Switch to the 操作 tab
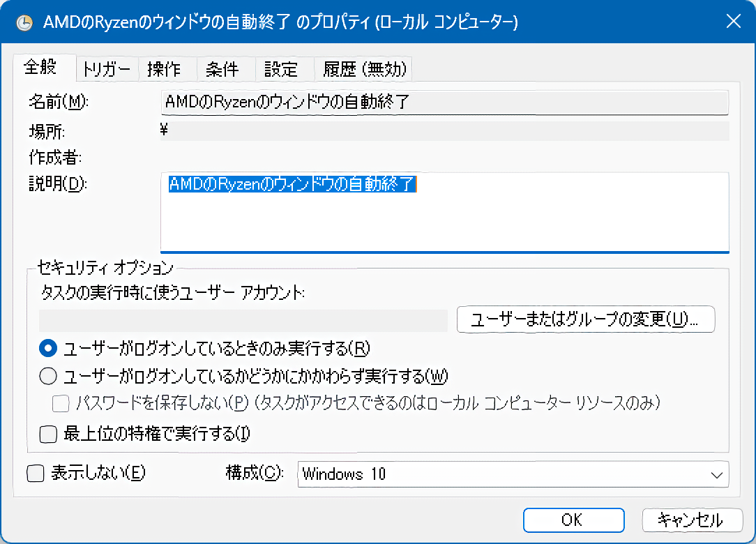This screenshot has width=756, height=544. pos(167,69)
